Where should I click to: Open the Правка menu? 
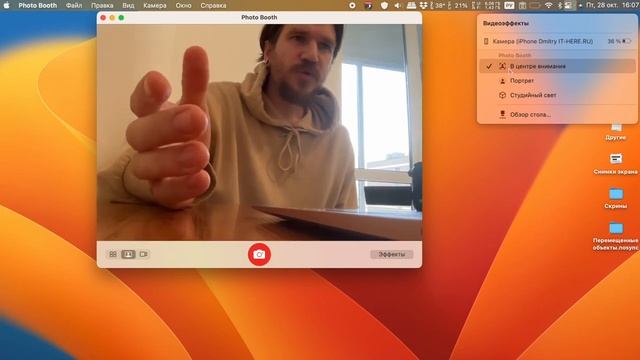(x=102, y=5)
